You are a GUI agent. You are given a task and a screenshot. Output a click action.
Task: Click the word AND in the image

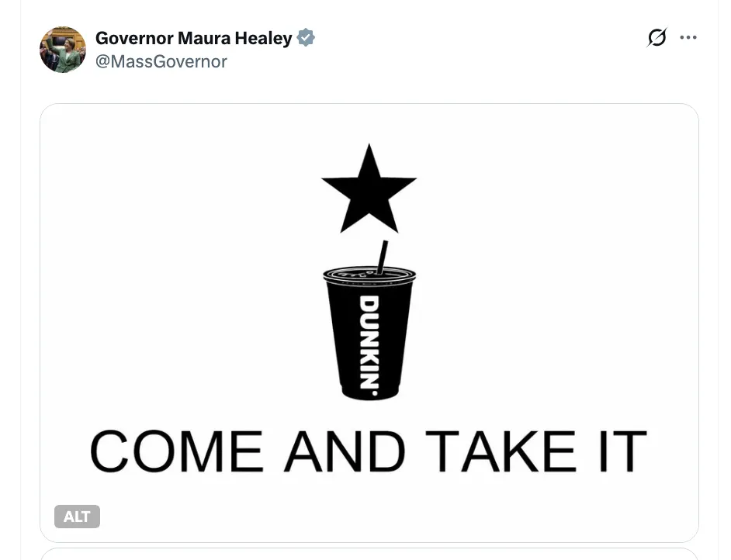pyautogui.click(x=345, y=451)
